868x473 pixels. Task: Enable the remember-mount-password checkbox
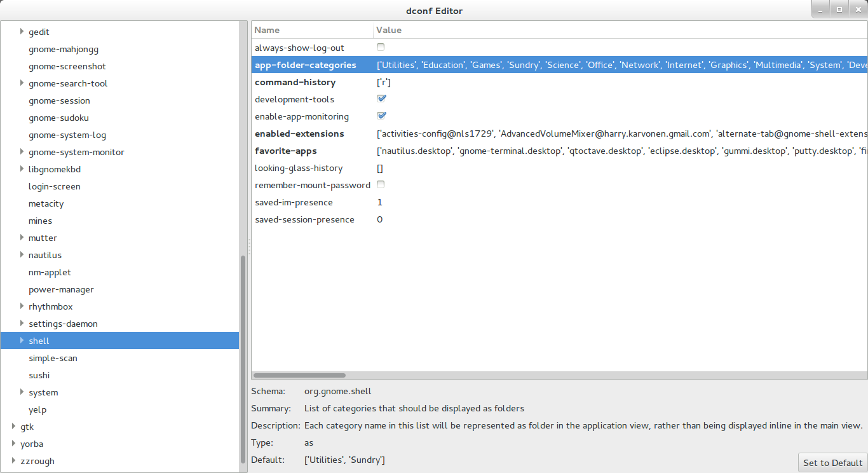(381, 185)
